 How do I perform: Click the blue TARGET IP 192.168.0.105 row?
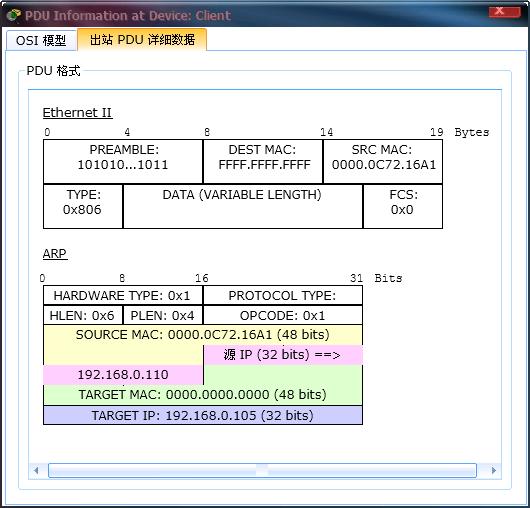[203, 415]
